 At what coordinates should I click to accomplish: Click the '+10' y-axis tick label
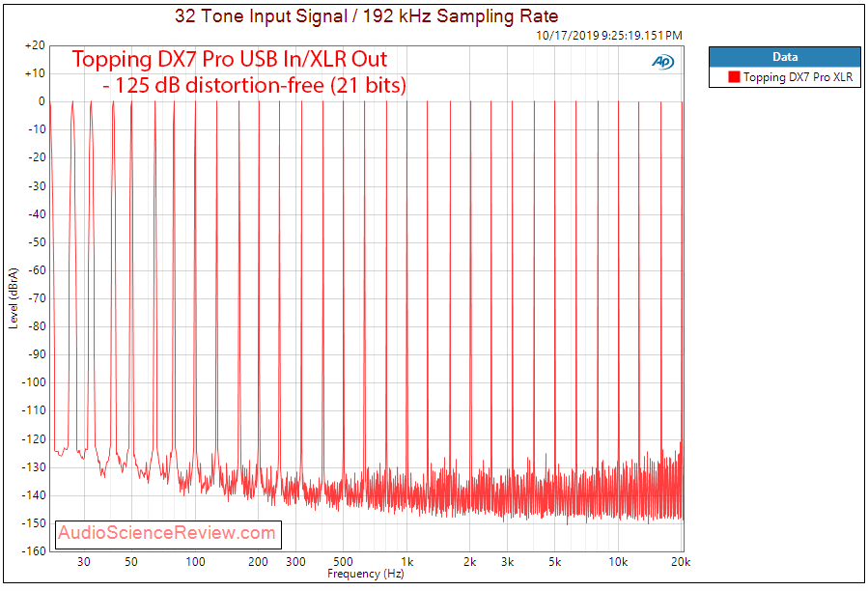point(35,73)
